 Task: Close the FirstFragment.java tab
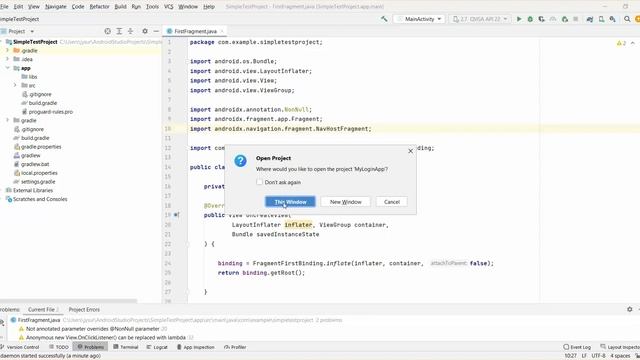tap(222, 31)
